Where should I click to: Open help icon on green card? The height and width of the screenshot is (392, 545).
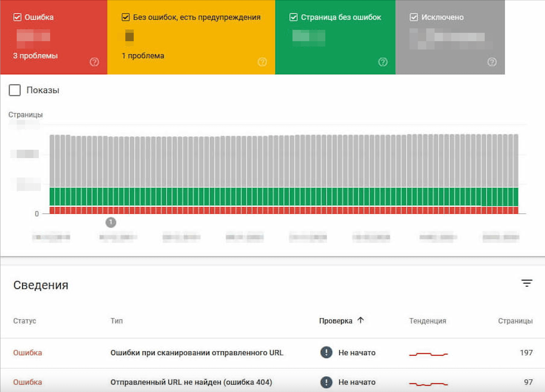[x=383, y=62]
